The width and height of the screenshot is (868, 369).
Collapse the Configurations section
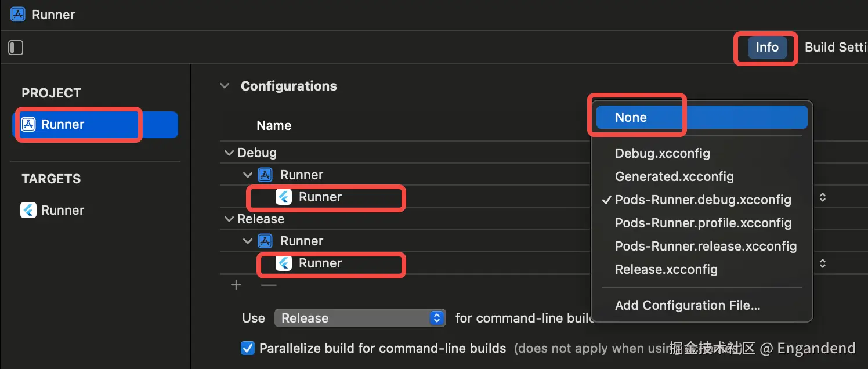[x=225, y=86]
